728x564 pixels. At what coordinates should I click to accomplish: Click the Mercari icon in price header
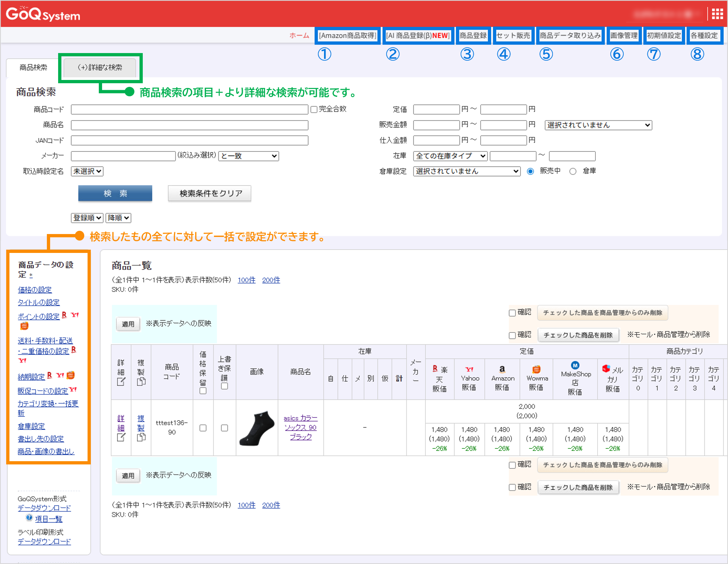pos(606,368)
